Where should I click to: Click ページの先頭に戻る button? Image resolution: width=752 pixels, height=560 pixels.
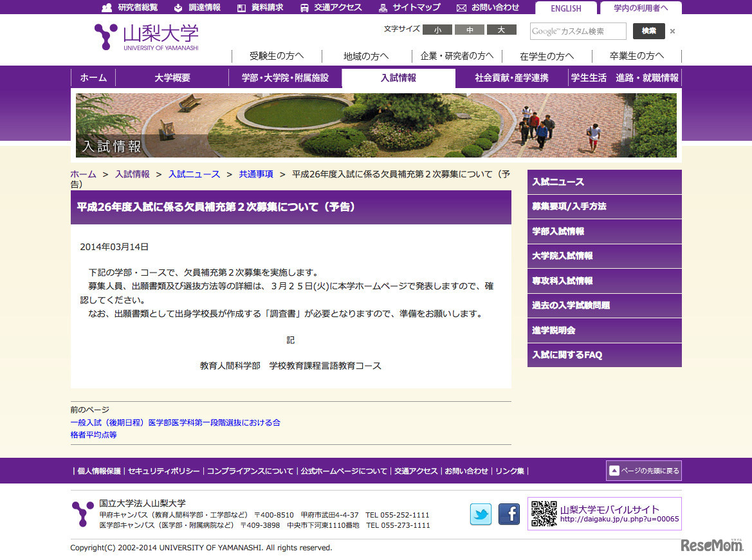point(643,471)
